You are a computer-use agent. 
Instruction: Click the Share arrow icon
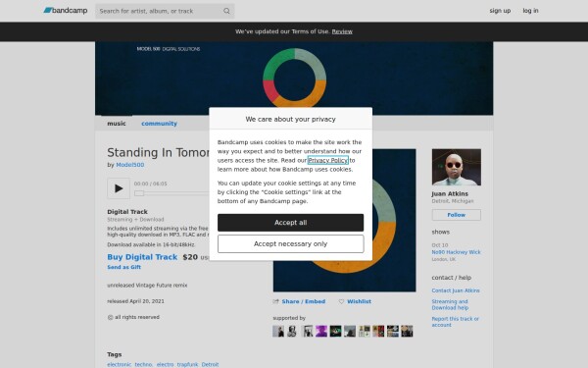coord(276,301)
